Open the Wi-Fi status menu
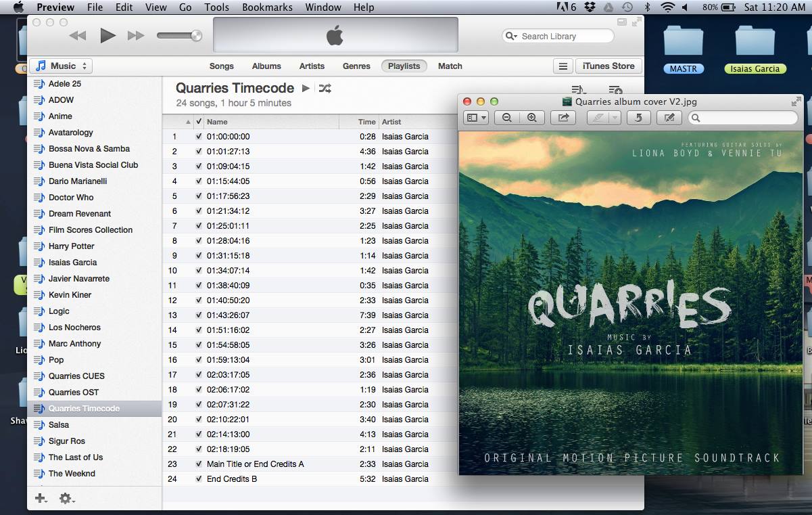The height and width of the screenshot is (515, 812). (x=668, y=7)
